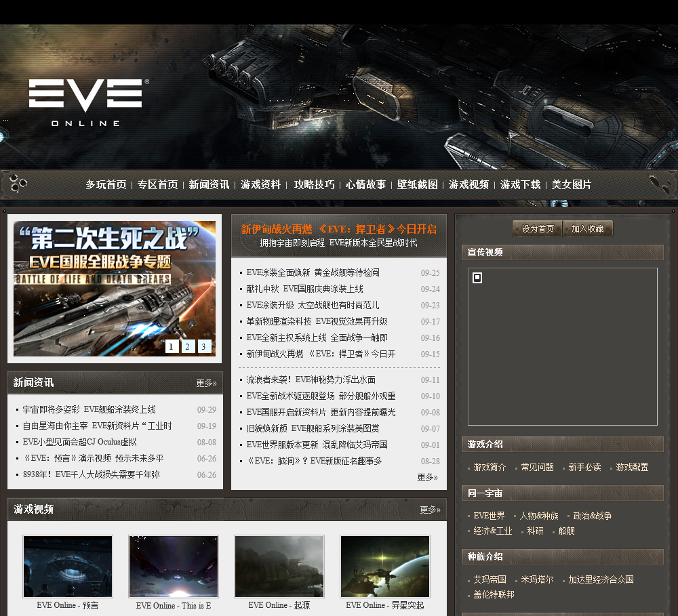Click the 加入收藏 button
The height and width of the screenshot is (616, 678).
[x=588, y=228]
